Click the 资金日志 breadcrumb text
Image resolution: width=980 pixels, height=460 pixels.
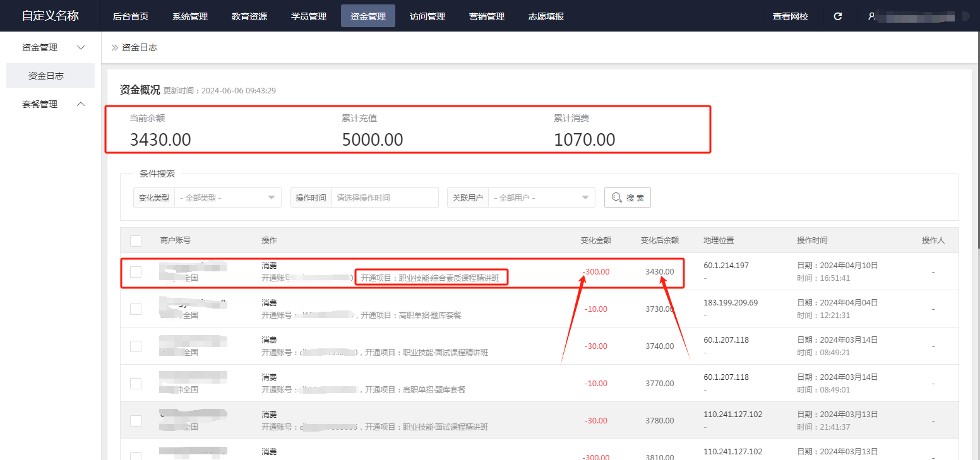(x=140, y=47)
